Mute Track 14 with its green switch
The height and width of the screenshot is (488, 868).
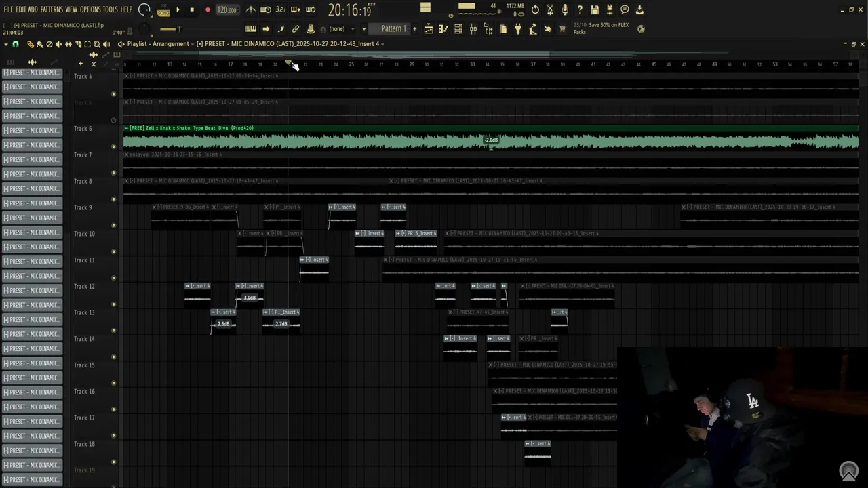pyautogui.click(x=113, y=357)
